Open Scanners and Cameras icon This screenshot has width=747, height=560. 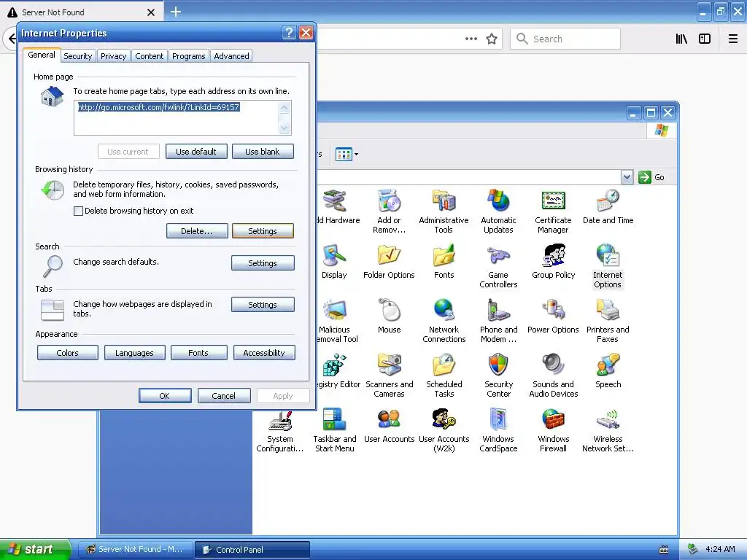pyautogui.click(x=390, y=376)
